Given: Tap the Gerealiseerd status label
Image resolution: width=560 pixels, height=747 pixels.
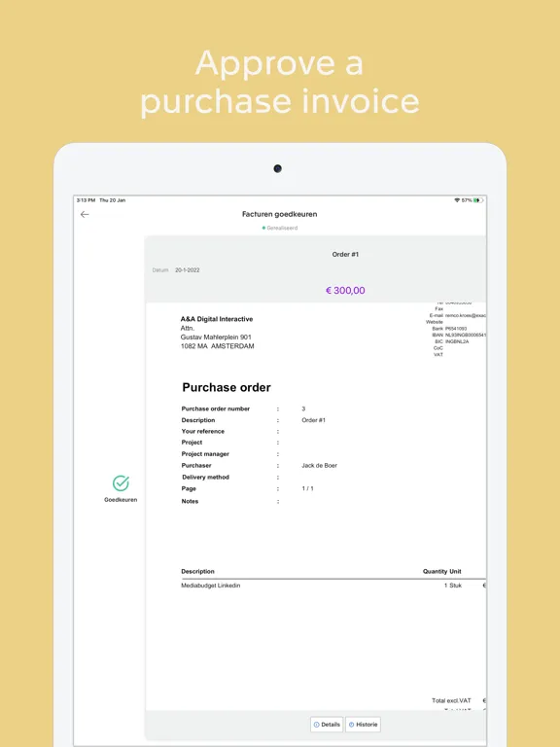Looking at the screenshot, I should tap(280, 229).
